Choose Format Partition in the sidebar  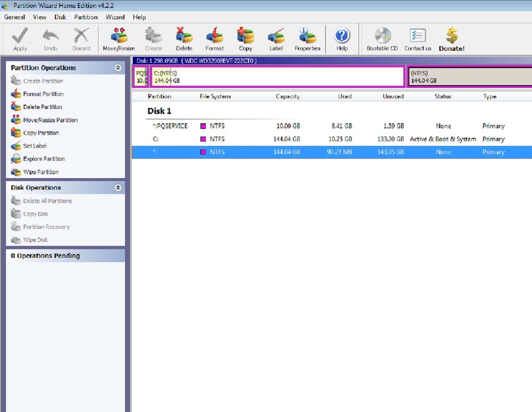tap(43, 94)
